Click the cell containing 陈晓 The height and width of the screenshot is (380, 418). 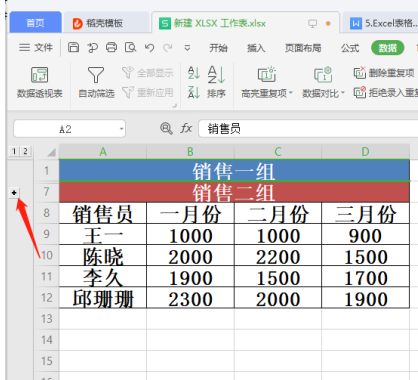103,255
